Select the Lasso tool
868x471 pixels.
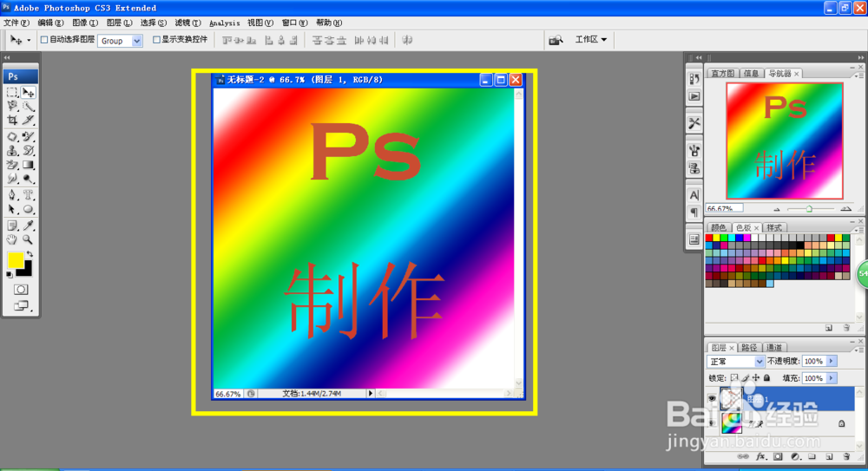pos(12,107)
